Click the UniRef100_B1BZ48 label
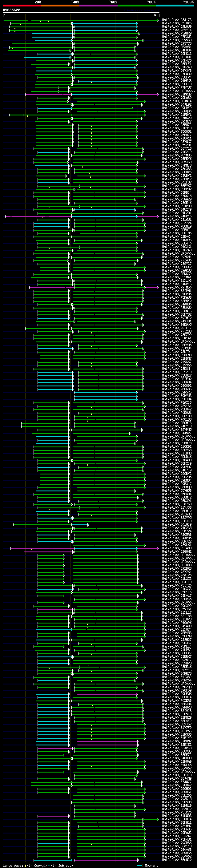 (x=177, y=67)
